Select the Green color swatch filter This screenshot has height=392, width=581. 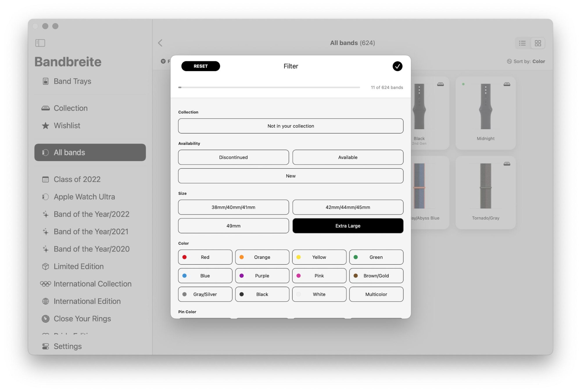coord(376,257)
